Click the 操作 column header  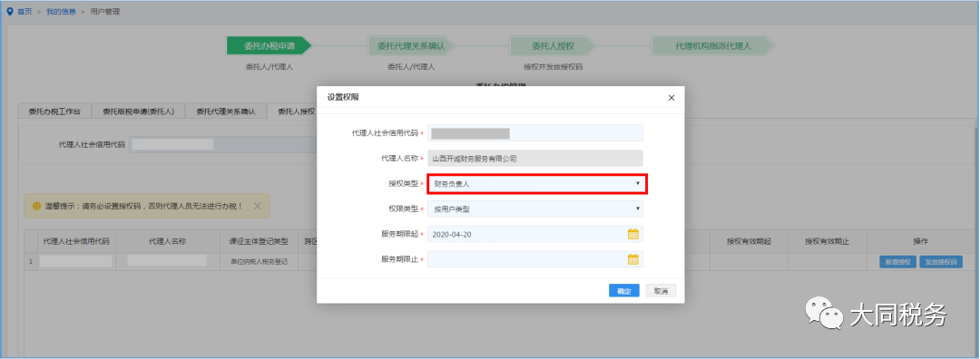[922, 242]
